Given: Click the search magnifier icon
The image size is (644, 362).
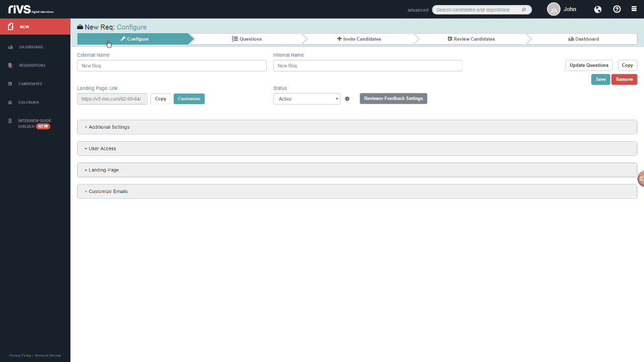Looking at the screenshot, I should 524,10.
